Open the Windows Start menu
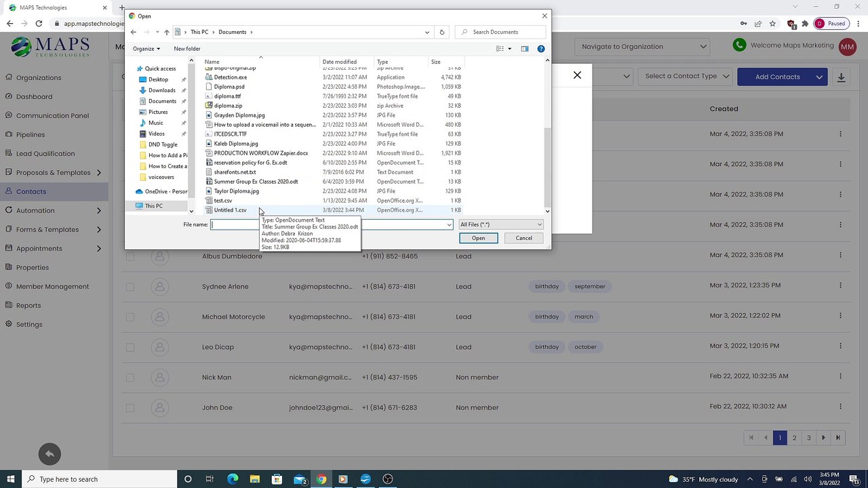868x488 pixels. click(x=11, y=479)
